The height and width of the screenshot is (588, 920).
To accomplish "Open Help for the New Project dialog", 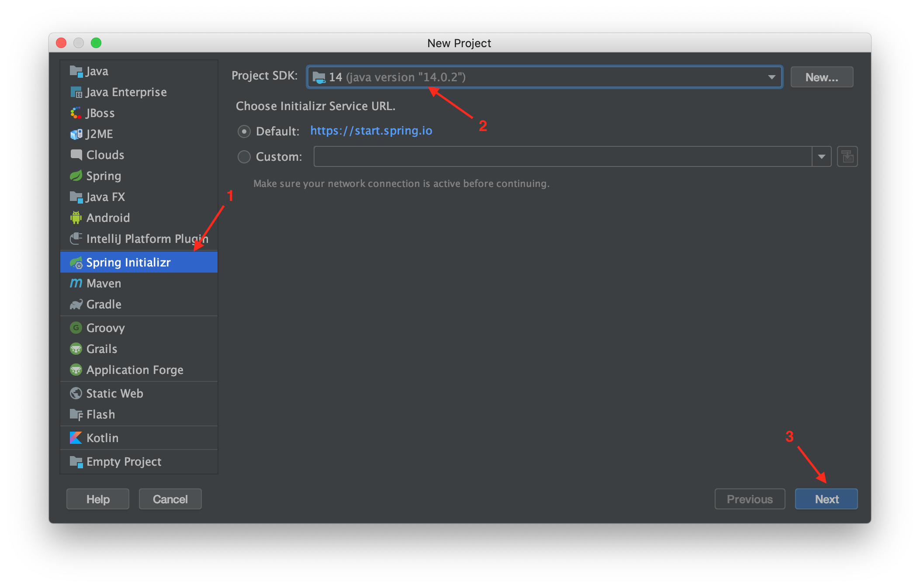I will 98,499.
